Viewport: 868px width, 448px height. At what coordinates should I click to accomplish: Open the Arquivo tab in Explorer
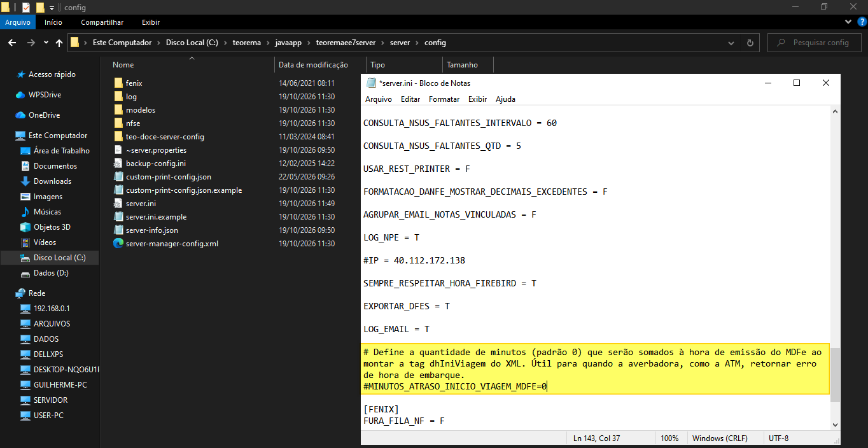point(18,22)
